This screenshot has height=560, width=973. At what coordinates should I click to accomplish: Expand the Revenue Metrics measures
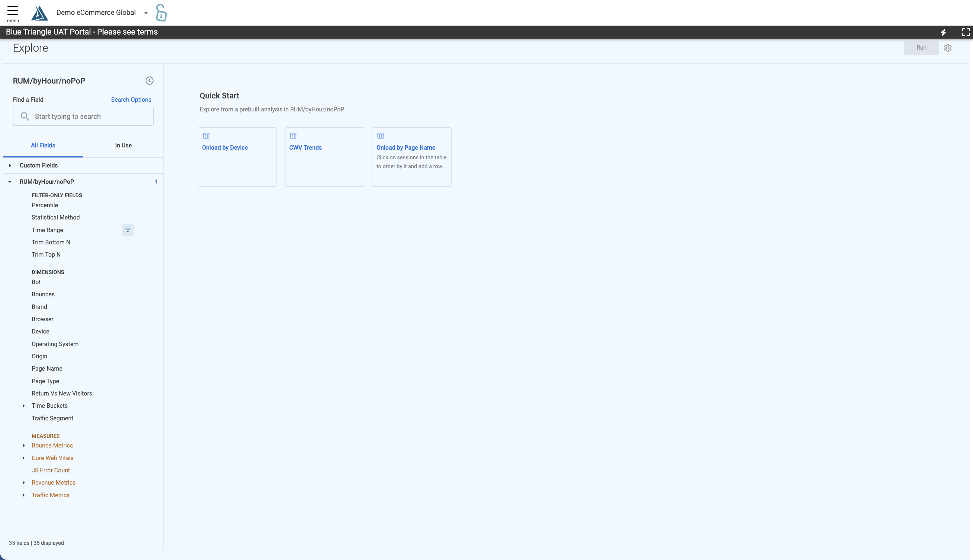[24, 483]
